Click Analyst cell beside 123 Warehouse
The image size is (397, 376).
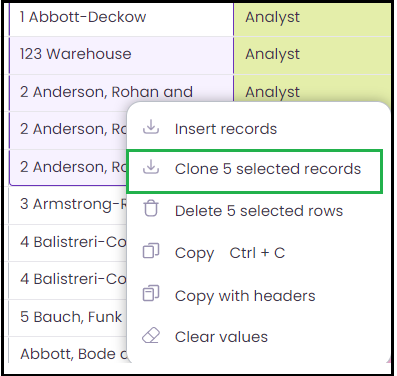pos(312,55)
